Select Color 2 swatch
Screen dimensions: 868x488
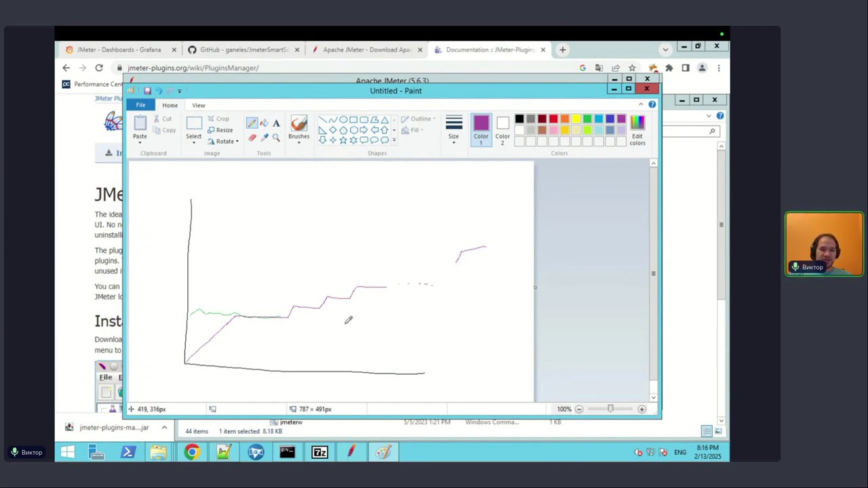pyautogui.click(x=502, y=130)
